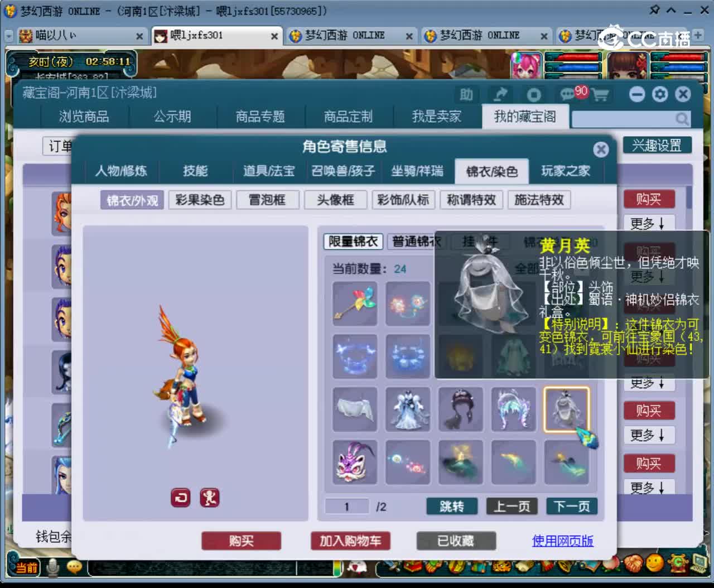Open 坐骑/祥瑞 tab
The height and width of the screenshot is (588, 714).
[x=417, y=171]
